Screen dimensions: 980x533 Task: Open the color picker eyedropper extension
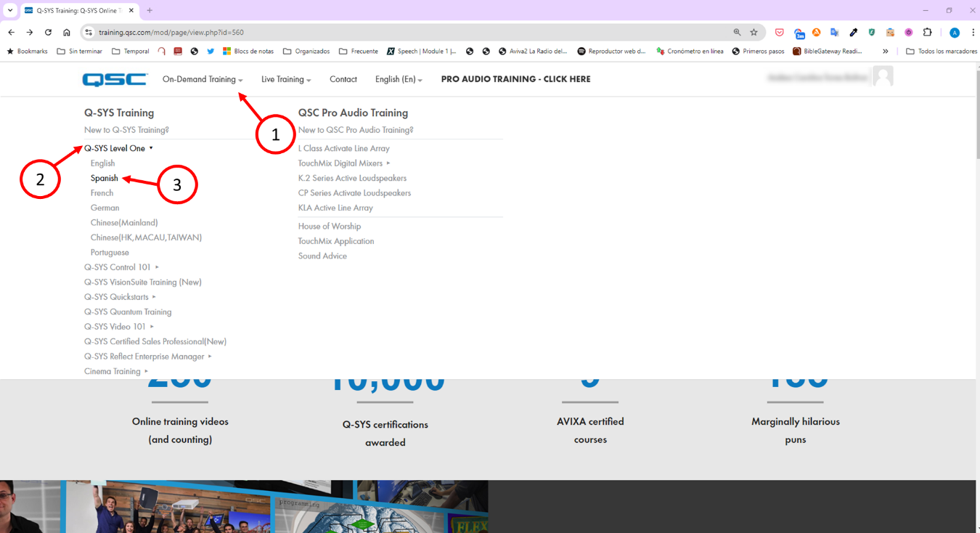pos(854,32)
